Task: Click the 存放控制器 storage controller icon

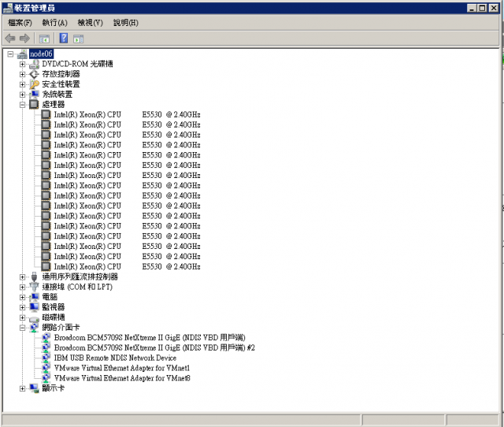Action: coord(34,74)
